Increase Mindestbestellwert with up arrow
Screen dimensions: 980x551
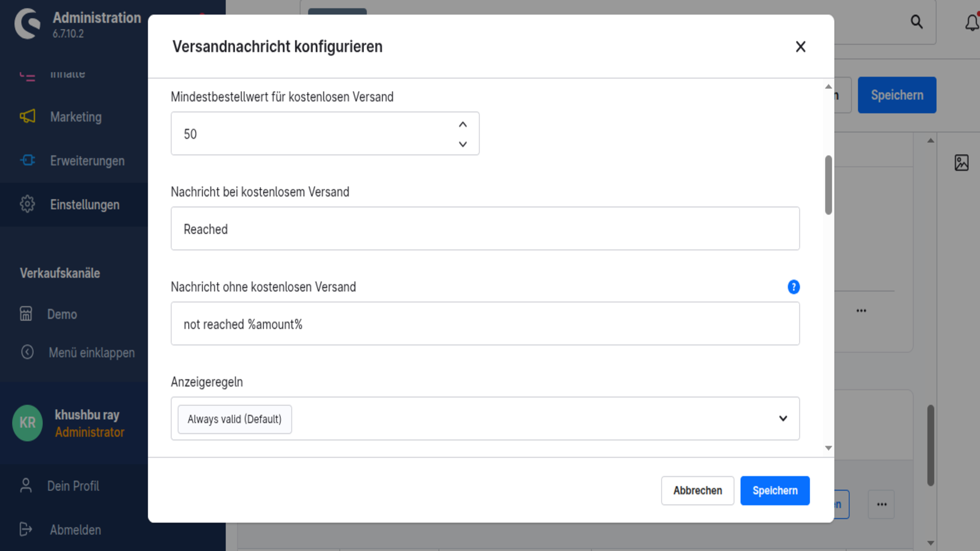click(463, 124)
